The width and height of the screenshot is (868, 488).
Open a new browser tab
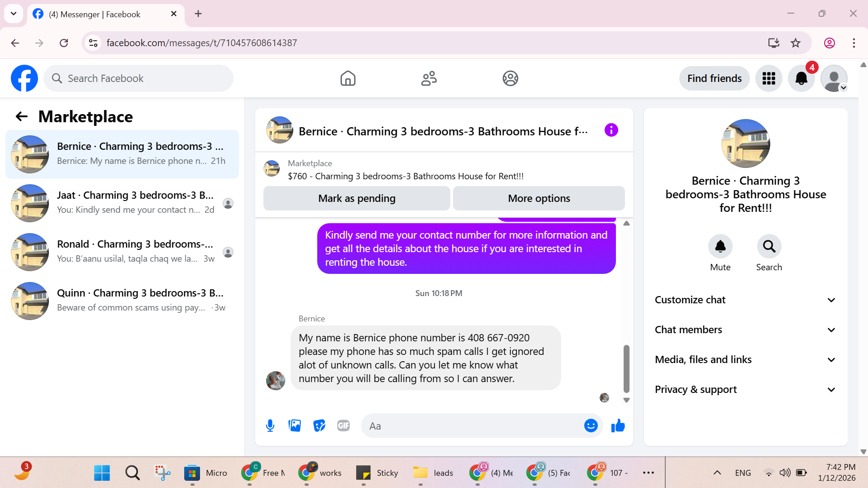[x=198, y=14]
